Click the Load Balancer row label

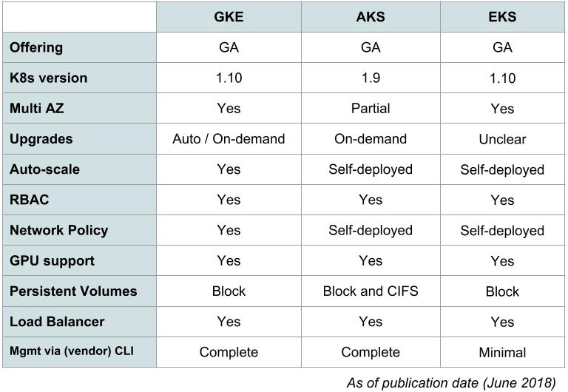(57, 321)
